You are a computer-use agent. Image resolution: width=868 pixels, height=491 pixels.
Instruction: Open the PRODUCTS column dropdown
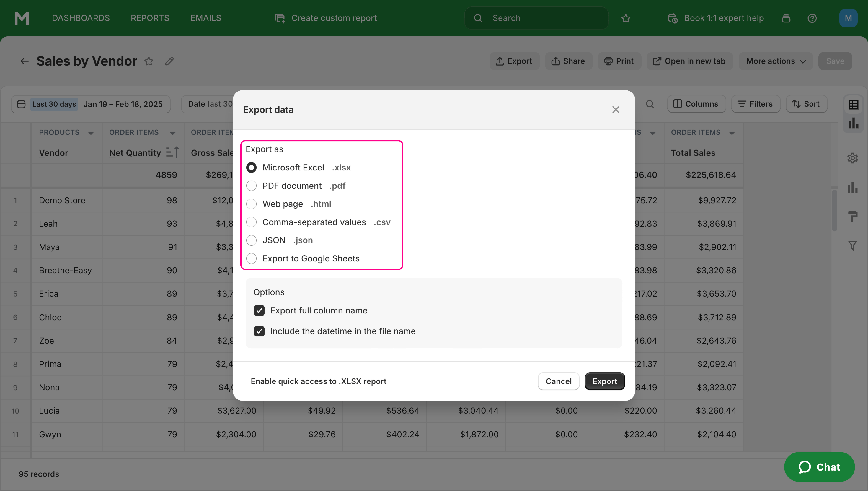[91, 133]
